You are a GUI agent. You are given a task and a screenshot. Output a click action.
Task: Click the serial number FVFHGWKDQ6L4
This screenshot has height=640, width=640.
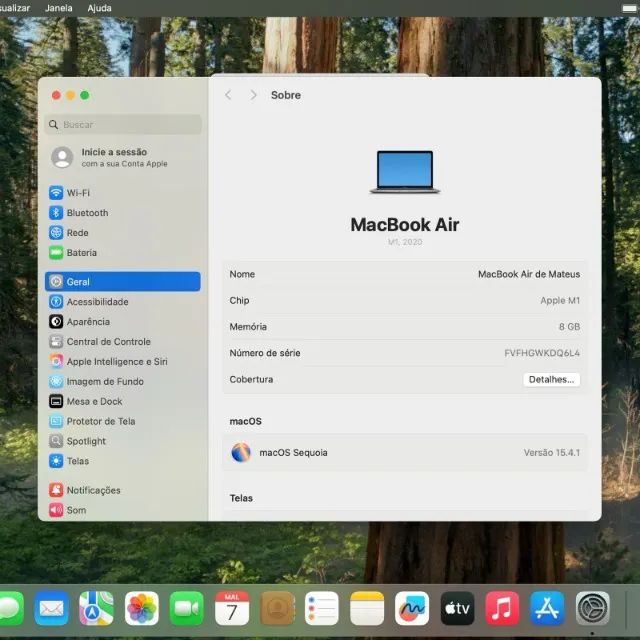tap(542, 353)
